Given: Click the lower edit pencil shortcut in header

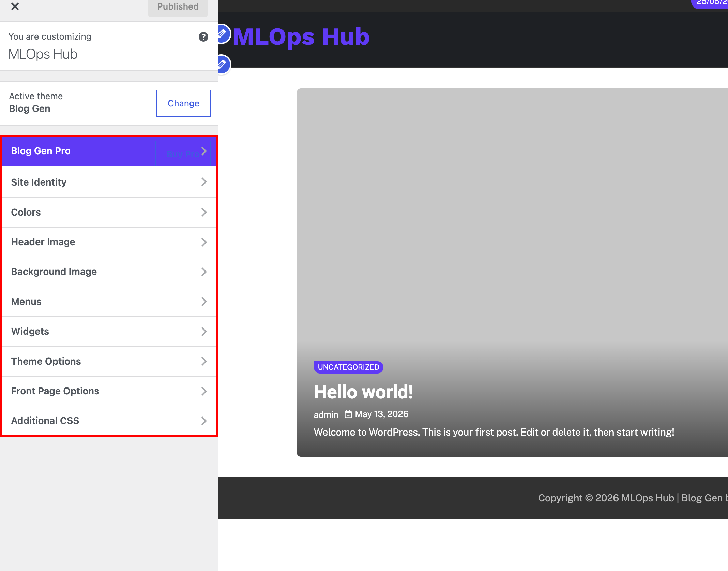Looking at the screenshot, I should click(x=223, y=64).
